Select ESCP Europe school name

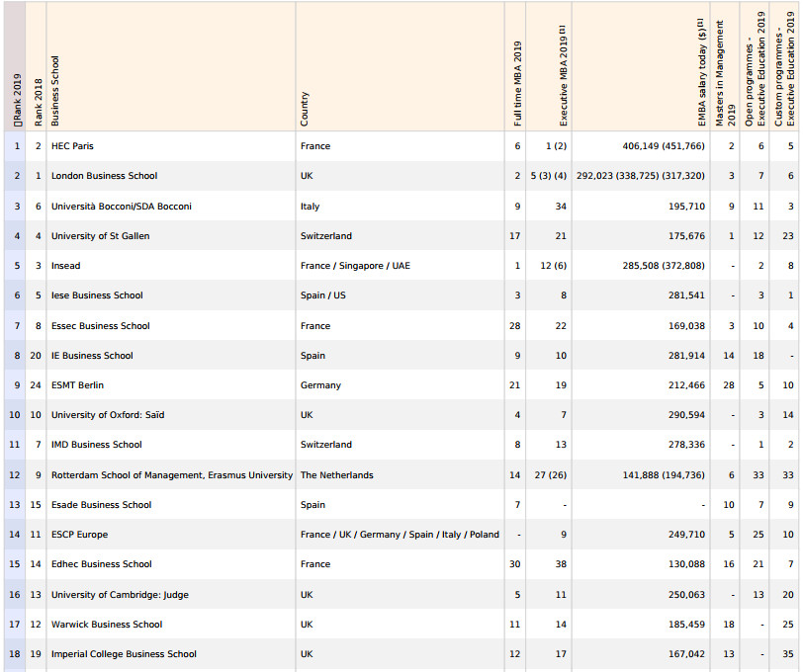79,535
